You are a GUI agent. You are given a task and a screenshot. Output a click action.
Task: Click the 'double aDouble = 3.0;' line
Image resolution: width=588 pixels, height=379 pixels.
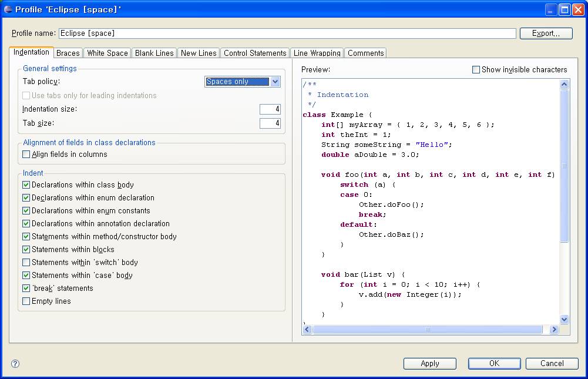click(x=370, y=155)
